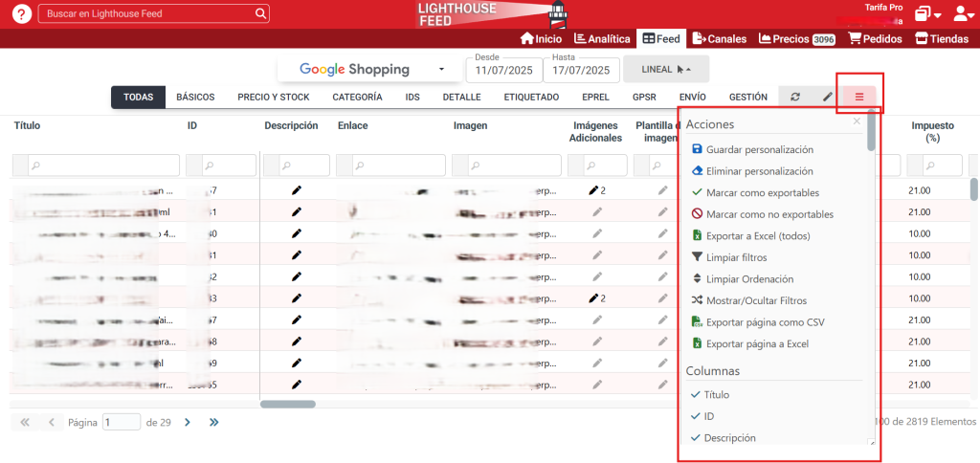
Task: Switch to PRECIO Y STOCK tab
Action: point(273,97)
